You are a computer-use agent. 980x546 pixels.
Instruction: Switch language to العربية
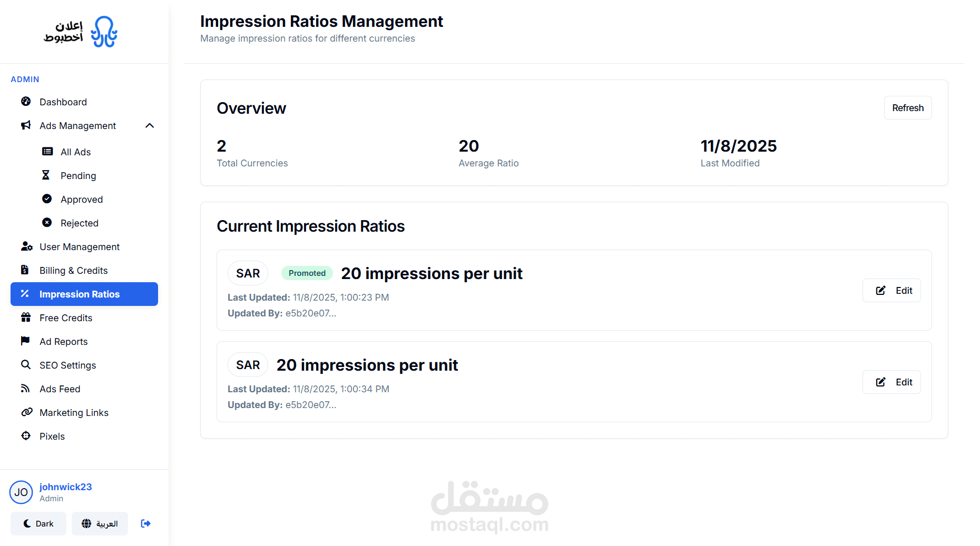pyautogui.click(x=100, y=523)
